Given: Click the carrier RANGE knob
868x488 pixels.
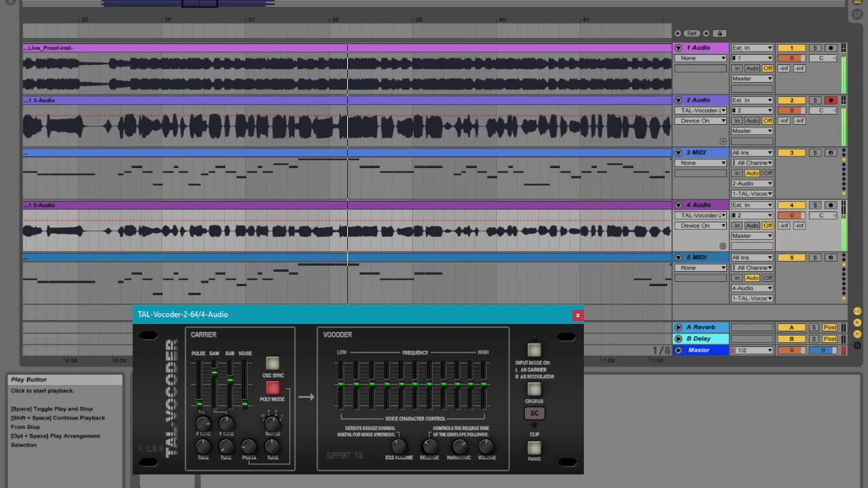Looking at the screenshot, I should (272, 423).
